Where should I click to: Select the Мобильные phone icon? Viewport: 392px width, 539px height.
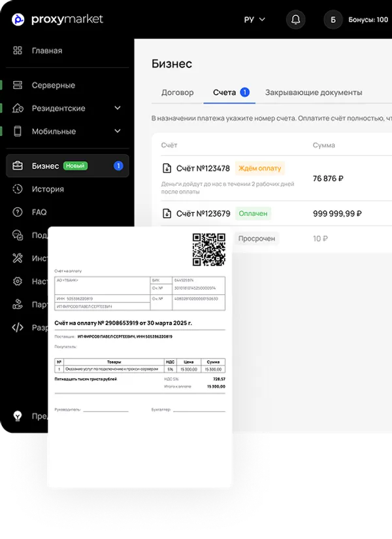point(18,131)
